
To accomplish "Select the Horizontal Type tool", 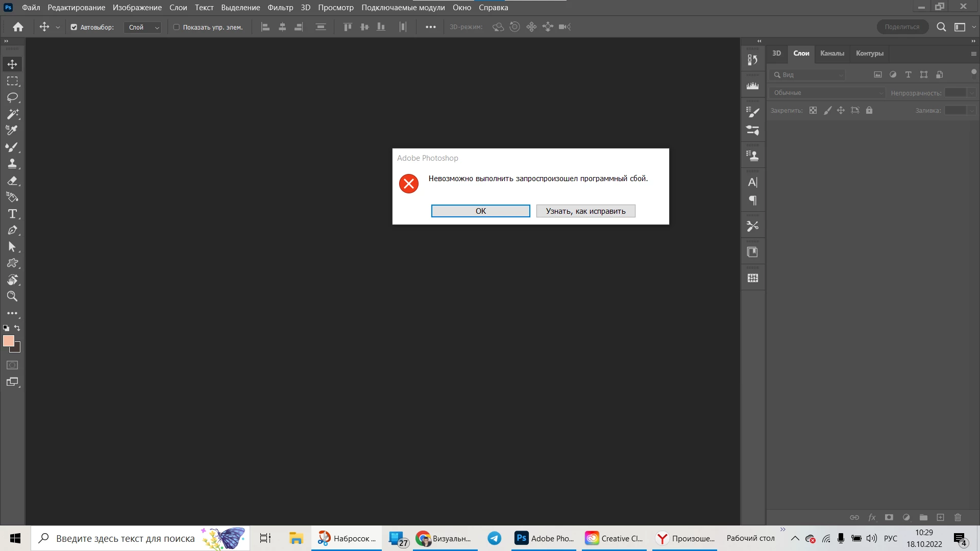I will (x=12, y=214).
